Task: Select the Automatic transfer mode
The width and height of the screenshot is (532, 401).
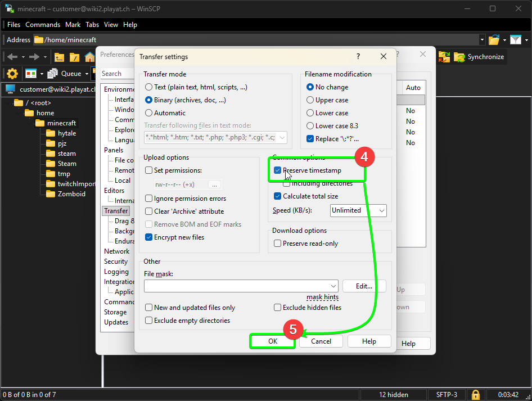Action: point(149,112)
